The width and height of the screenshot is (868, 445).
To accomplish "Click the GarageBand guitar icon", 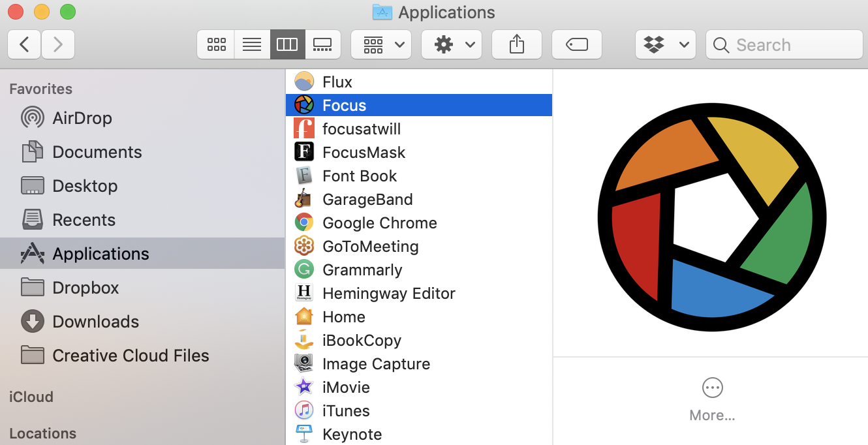I will coord(304,199).
